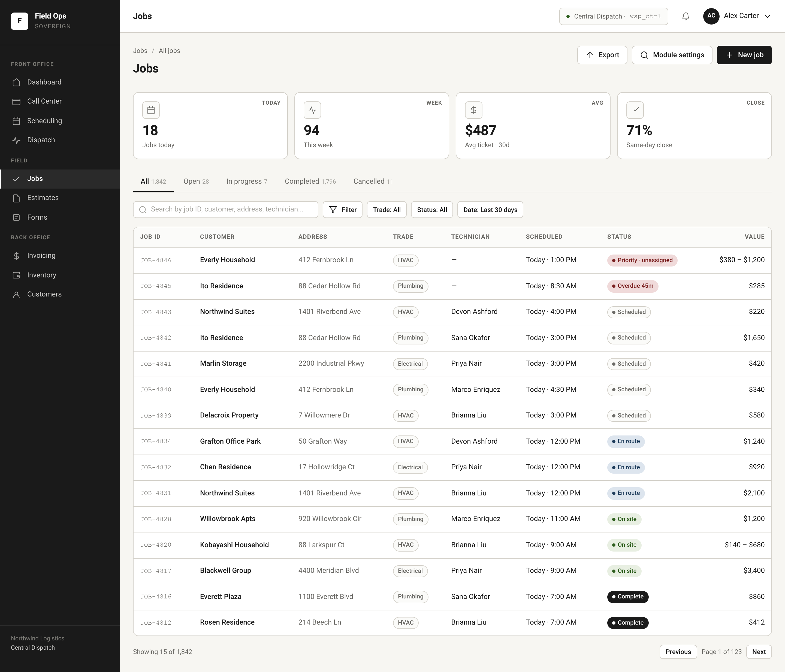This screenshot has height=672, width=785.
Task: Click the Export button
Action: coord(602,55)
